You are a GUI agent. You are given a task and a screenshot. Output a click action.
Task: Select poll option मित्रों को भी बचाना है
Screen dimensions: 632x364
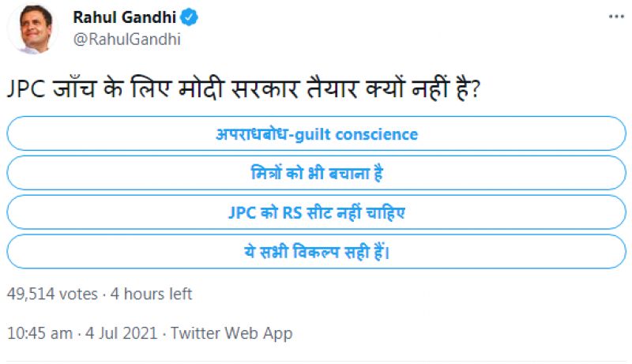(316, 173)
